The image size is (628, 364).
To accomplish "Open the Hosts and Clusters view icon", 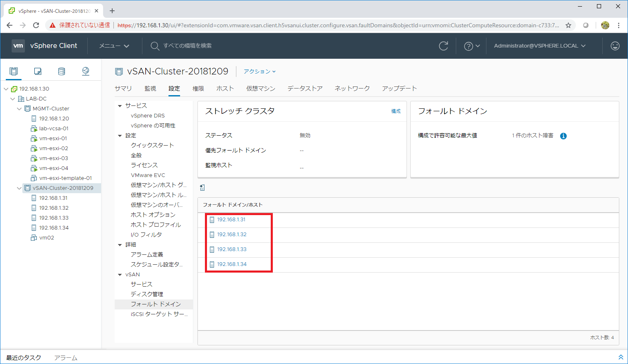I will pyautogui.click(x=14, y=71).
